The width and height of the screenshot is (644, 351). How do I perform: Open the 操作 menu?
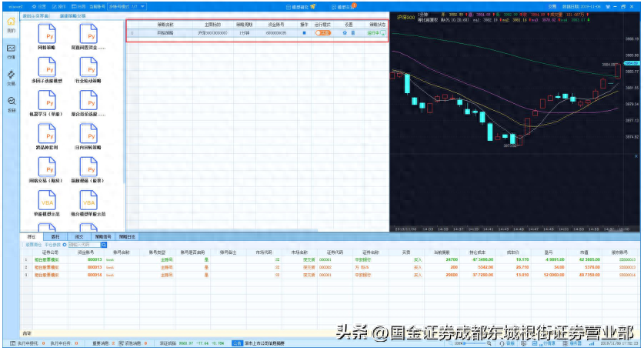click(58, 7)
